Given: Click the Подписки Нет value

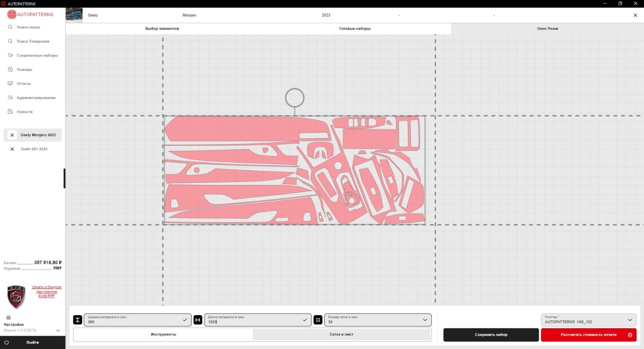Looking at the screenshot, I should (x=57, y=268).
